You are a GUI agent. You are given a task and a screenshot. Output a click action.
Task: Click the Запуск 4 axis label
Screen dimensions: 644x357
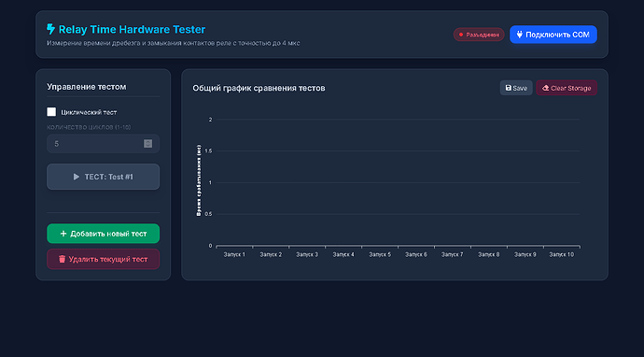point(343,254)
